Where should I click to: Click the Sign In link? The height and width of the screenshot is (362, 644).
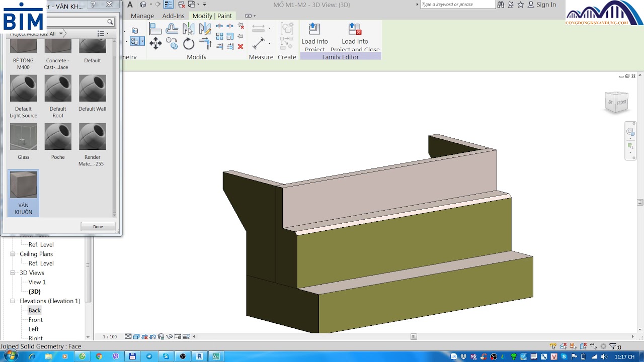(546, 5)
